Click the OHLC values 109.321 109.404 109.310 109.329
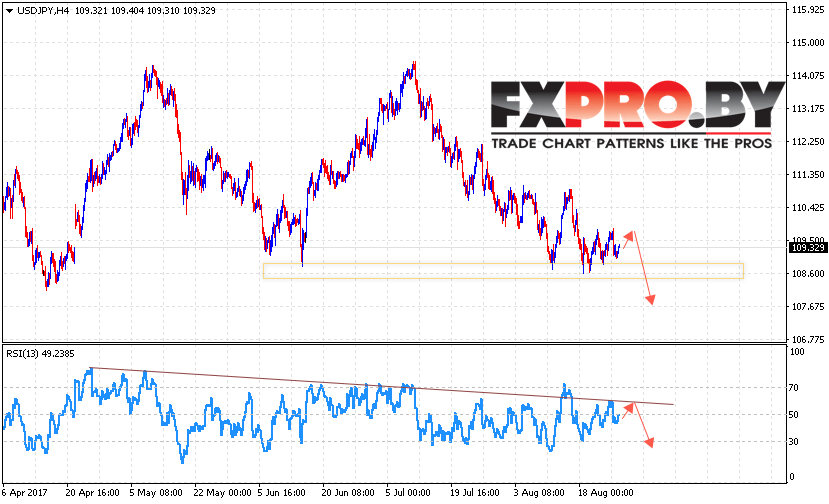Viewport: 829px width, 504px height. [145, 11]
